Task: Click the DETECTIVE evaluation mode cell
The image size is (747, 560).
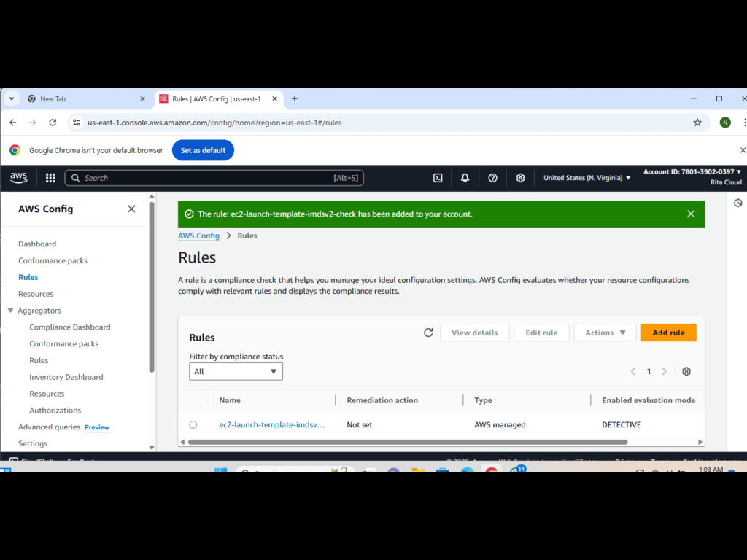Action: point(622,425)
